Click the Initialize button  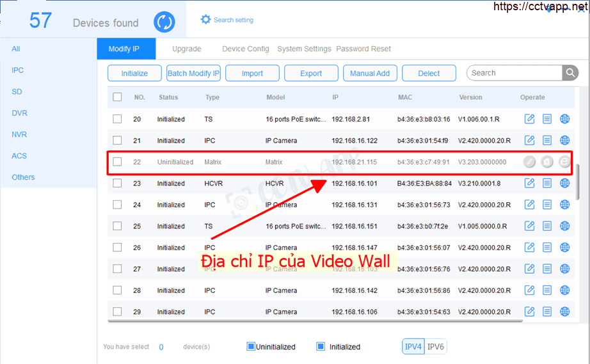[x=134, y=74]
